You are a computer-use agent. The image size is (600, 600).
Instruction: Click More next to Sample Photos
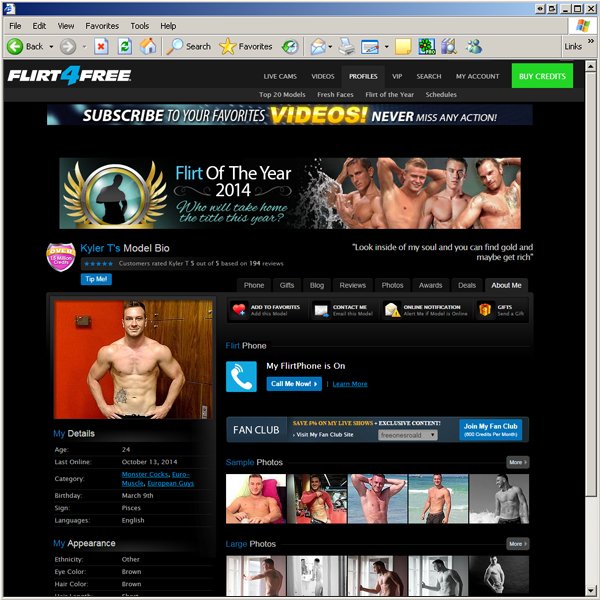518,462
